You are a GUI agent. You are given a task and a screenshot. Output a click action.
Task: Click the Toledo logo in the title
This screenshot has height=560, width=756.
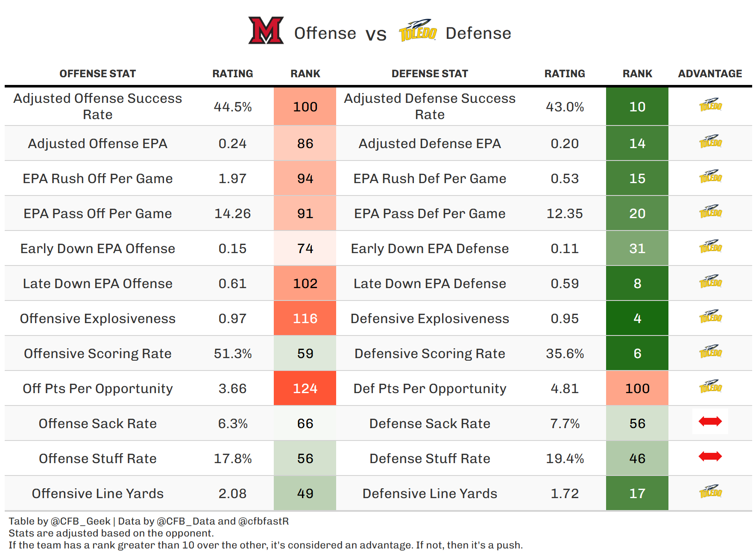(417, 31)
